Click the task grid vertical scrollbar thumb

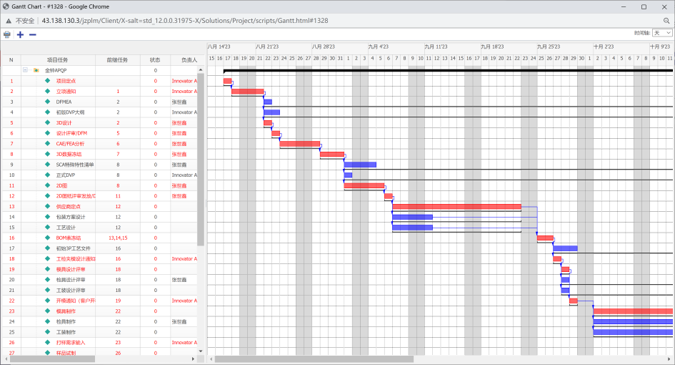(x=200, y=159)
